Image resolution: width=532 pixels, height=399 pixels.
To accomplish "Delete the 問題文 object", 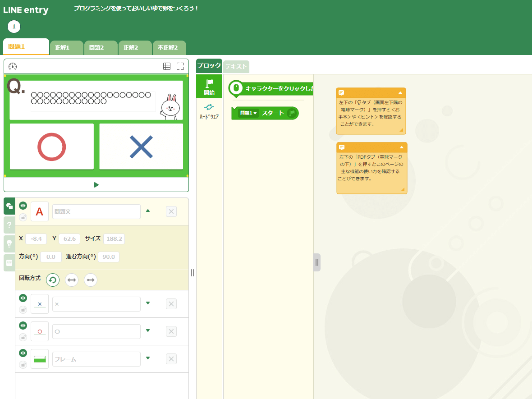I will coord(171,212).
